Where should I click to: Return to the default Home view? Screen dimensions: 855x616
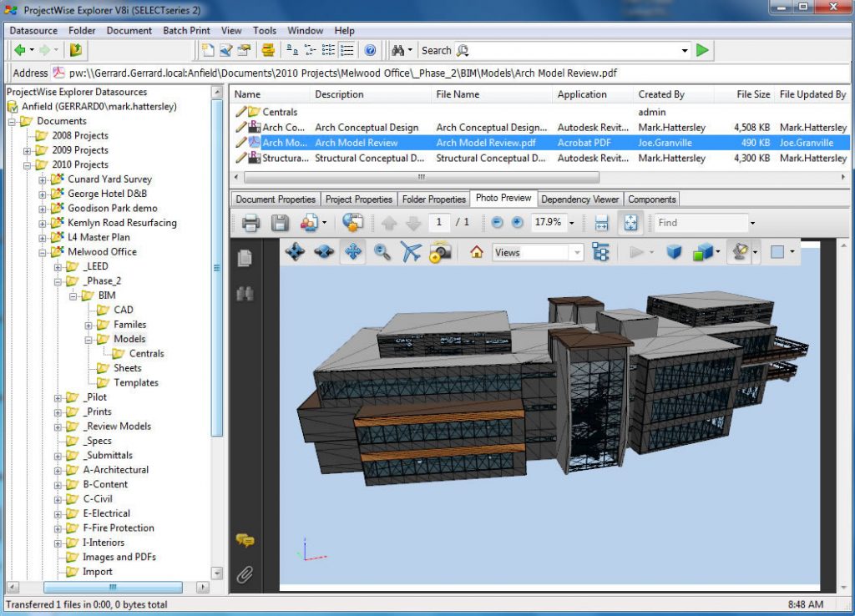pos(476,251)
